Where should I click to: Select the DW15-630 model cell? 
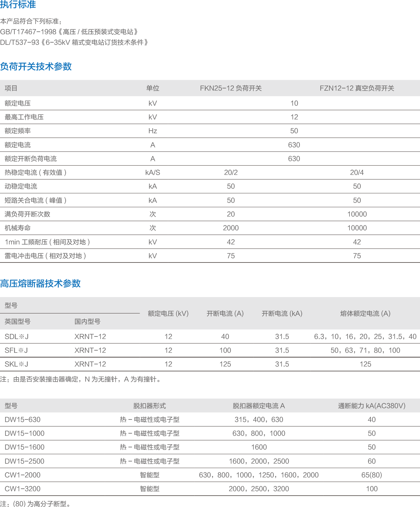[23, 420]
